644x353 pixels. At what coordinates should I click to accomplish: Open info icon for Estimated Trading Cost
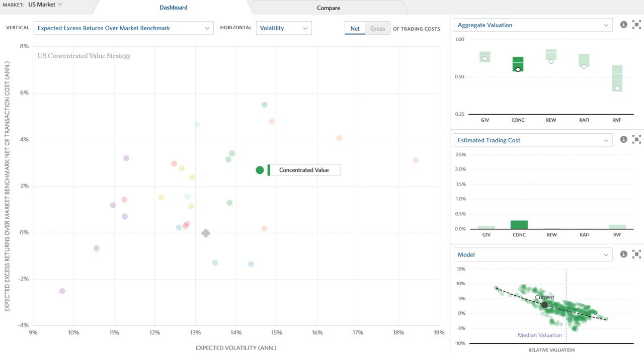pos(624,139)
